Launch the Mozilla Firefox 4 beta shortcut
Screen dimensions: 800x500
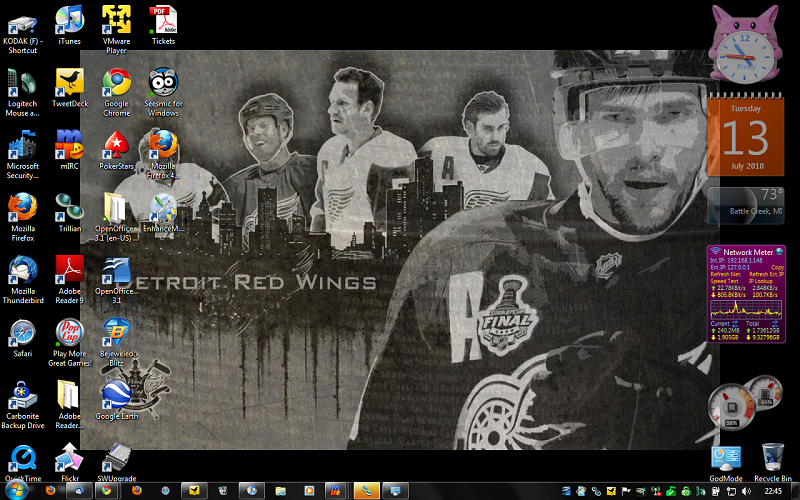tap(163, 155)
